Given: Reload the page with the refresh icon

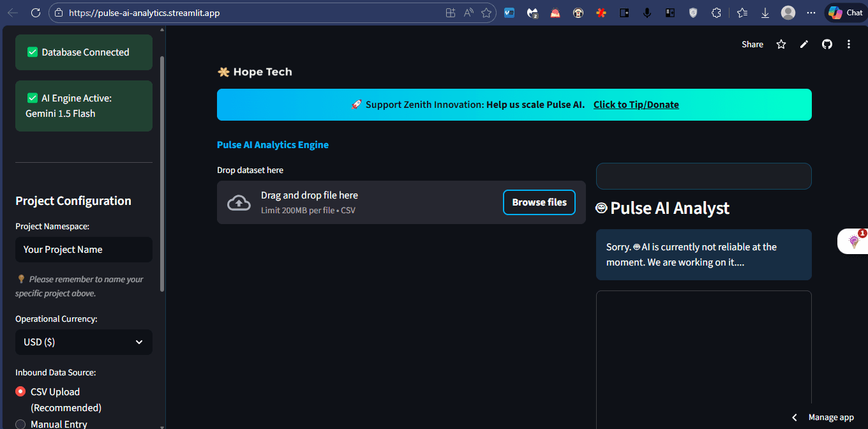Looking at the screenshot, I should tap(36, 13).
